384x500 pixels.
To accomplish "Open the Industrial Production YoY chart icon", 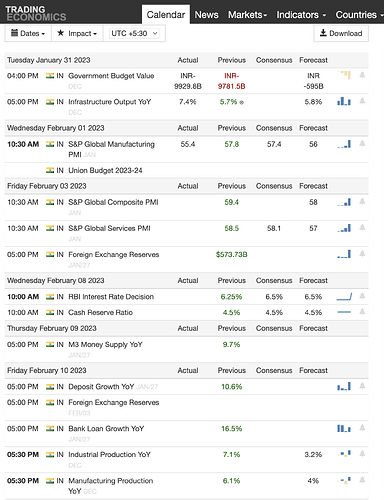I will [x=344, y=454].
